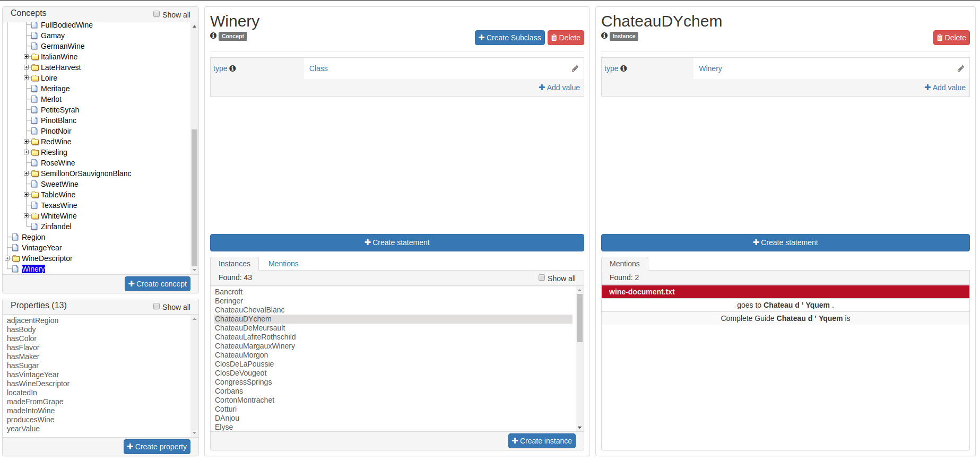The height and width of the screenshot is (461, 980).
Task: Toggle Show all checkbox in Instances list
Action: (x=542, y=277)
